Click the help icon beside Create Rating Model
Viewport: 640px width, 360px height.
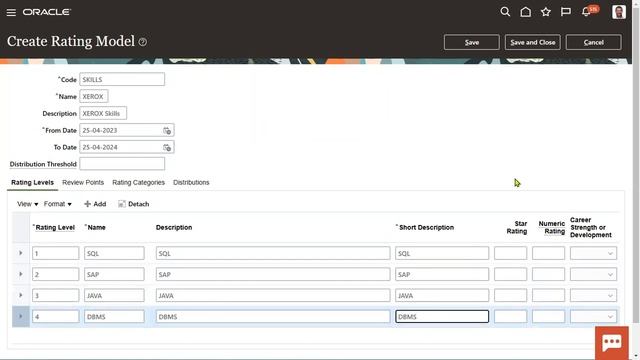click(x=142, y=42)
